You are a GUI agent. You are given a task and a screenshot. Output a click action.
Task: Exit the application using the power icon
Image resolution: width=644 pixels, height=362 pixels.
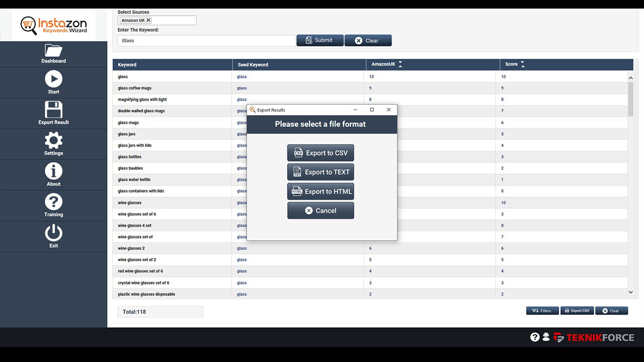pyautogui.click(x=53, y=236)
